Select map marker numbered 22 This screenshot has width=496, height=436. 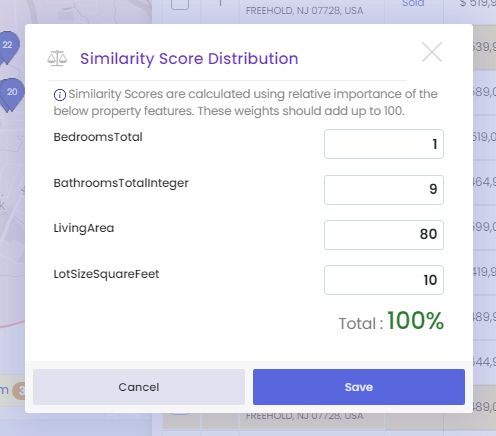pos(8,47)
